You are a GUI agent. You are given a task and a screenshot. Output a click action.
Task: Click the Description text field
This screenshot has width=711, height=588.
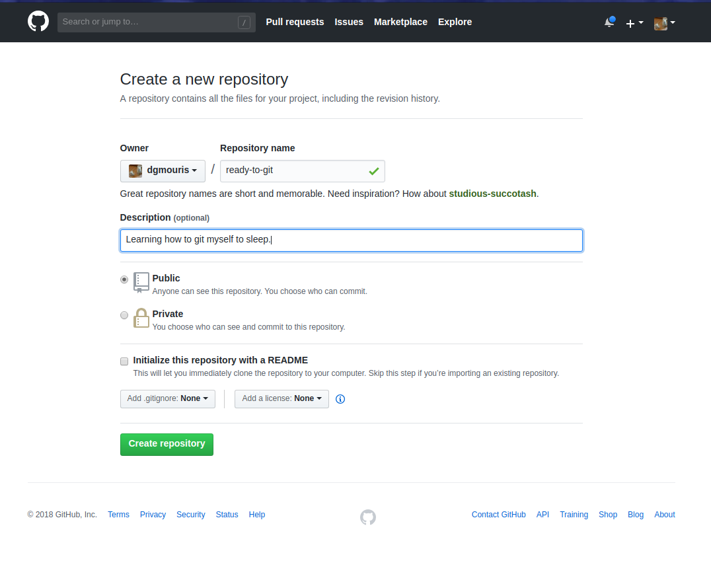click(352, 240)
